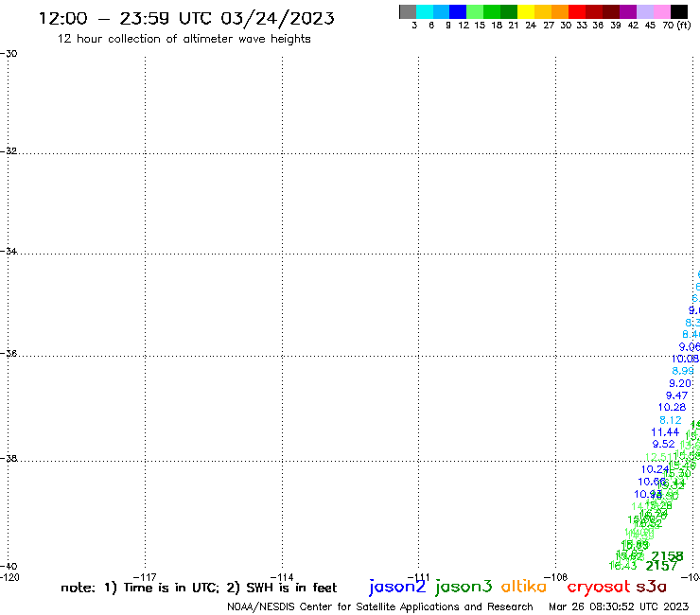Click the -114 longitude axis label
This screenshot has height=615, width=700.
pyautogui.click(x=282, y=577)
